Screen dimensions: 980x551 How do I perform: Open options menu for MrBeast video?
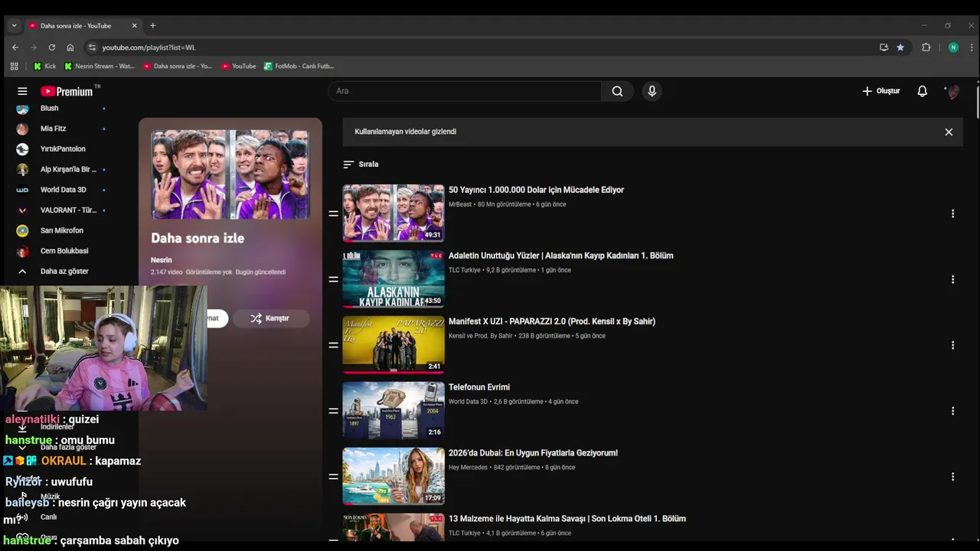[952, 214]
